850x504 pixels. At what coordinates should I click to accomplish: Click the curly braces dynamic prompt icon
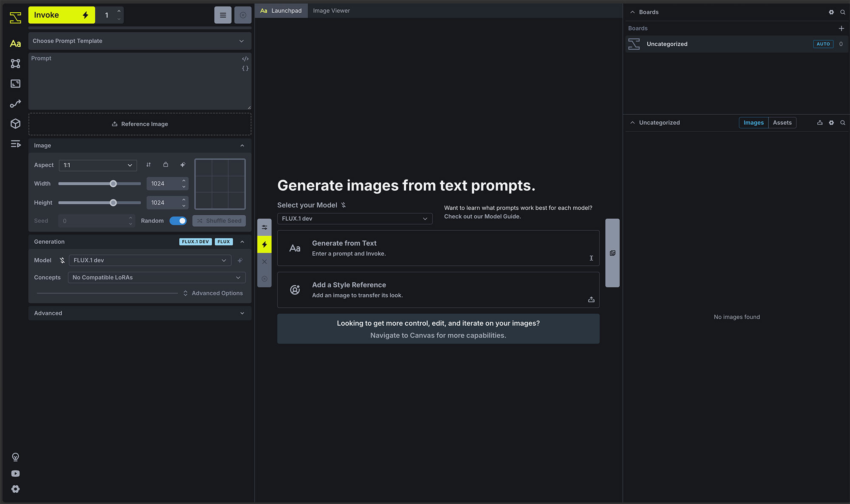pos(245,68)
